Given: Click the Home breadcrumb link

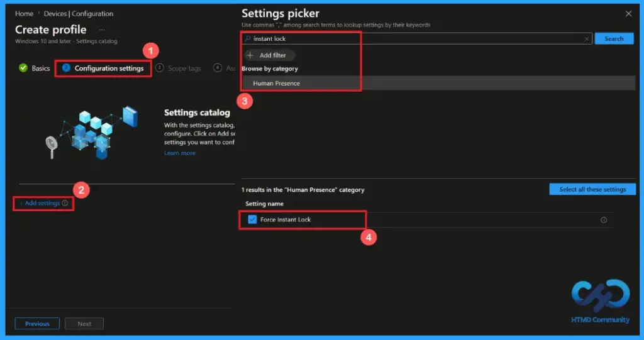Looking at the screenshot, I should [x=25, y=14].
